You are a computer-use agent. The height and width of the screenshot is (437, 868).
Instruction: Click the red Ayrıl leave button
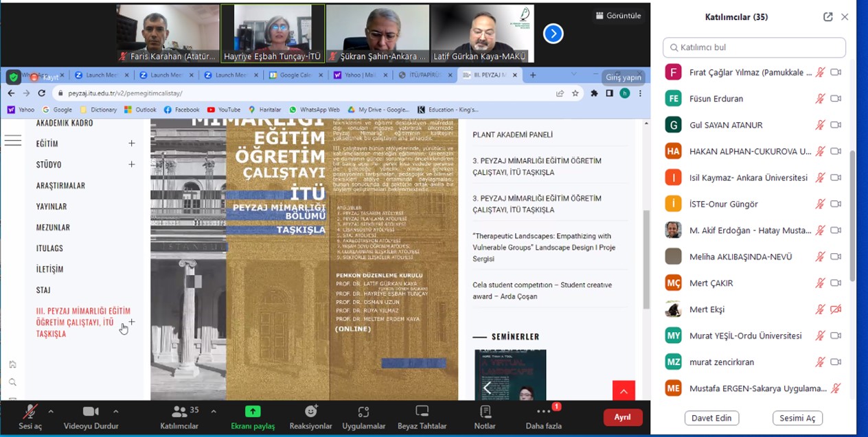pos(622,417)
